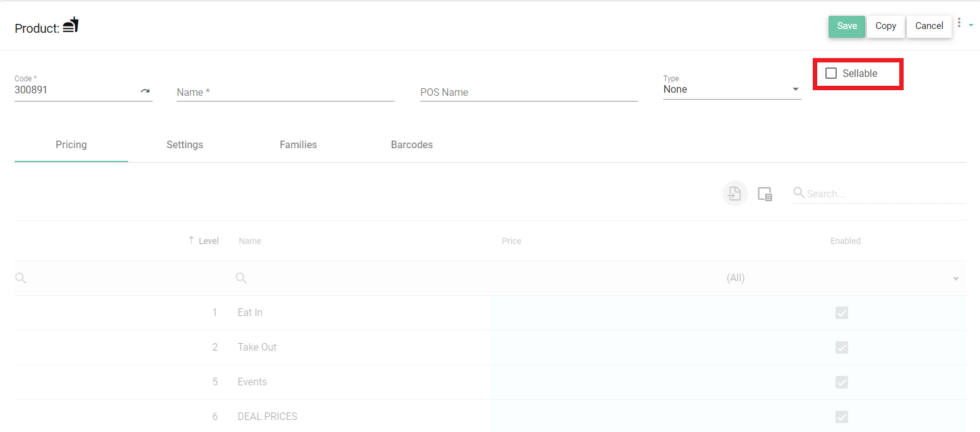Uncheck the Enabled box for Take Out
This screenshot has width=980, height=432.
pos(842,347)
